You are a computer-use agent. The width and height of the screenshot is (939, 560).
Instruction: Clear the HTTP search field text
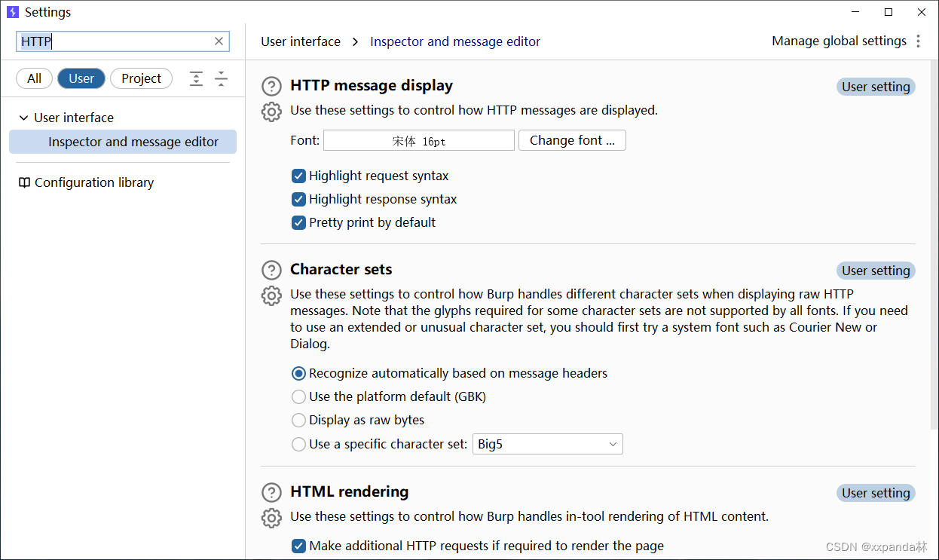(219, 41)
